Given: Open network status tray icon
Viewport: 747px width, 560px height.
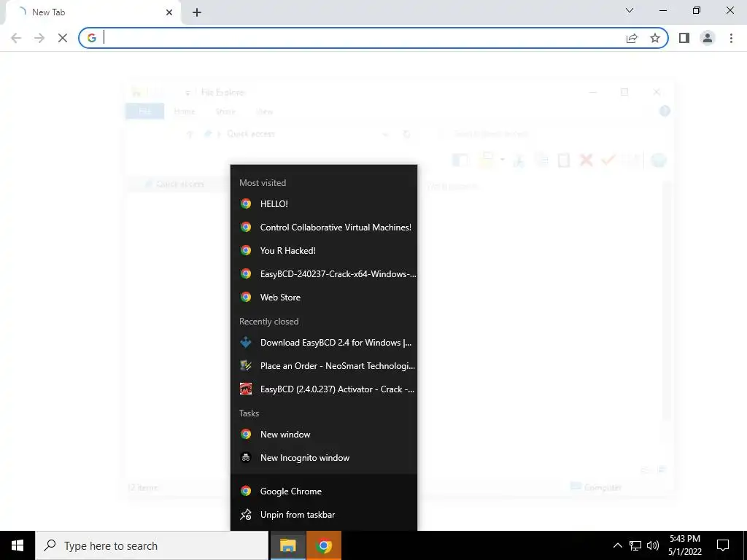Looking at the screenshot, I should coord(635,545).
